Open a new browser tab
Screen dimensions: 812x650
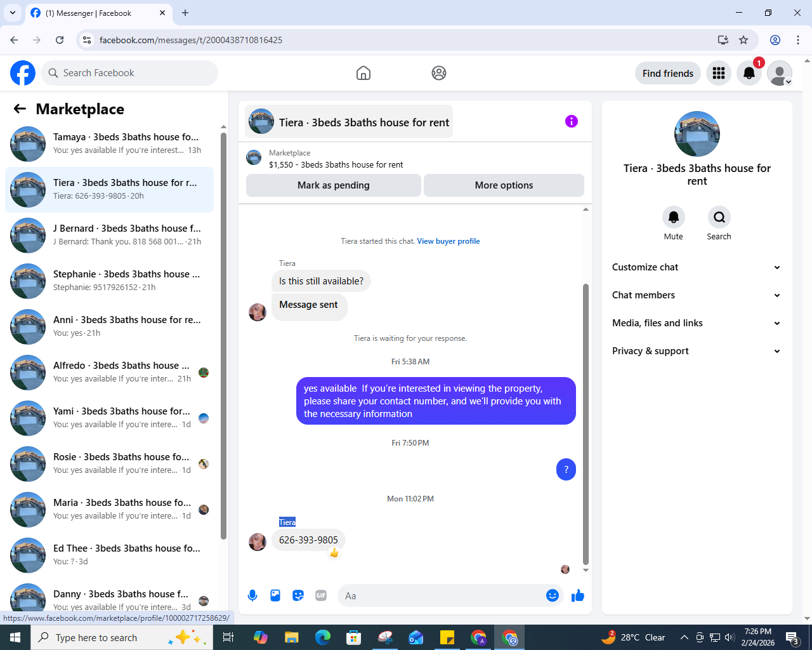pos(185,13)
